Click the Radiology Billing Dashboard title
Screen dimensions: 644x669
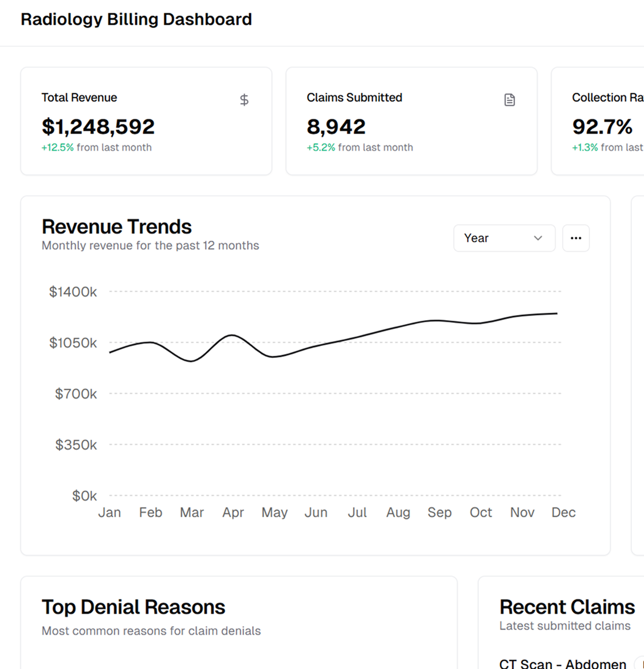tap(136, 19)
